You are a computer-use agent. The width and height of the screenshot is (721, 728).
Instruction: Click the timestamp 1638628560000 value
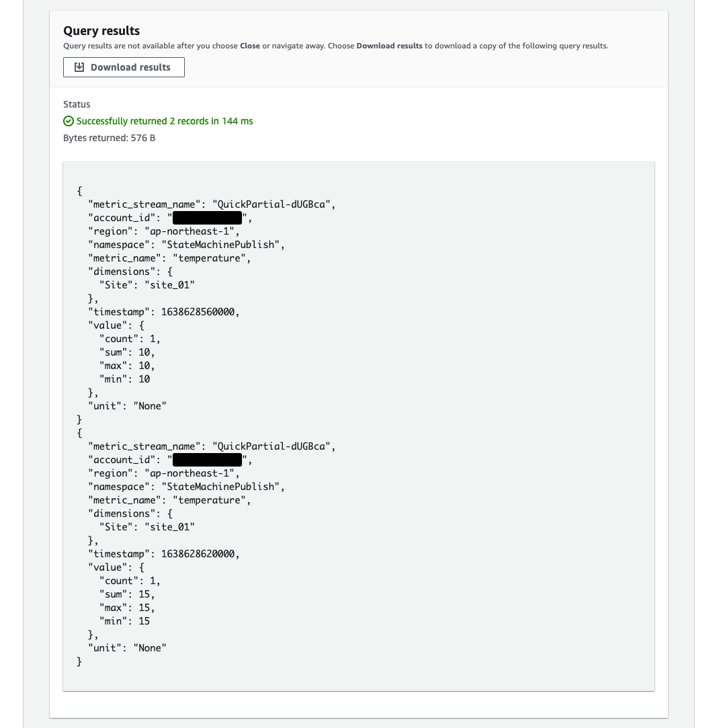pos(198,312)
